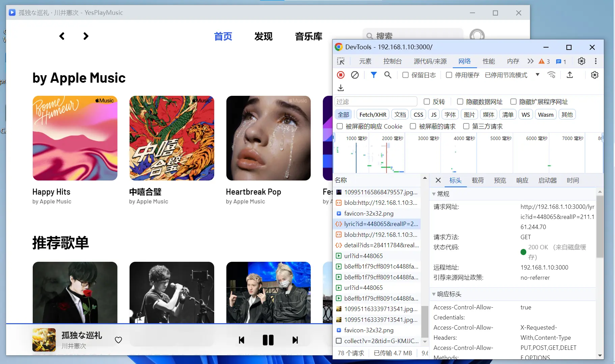
Task: Filter requests by CSS
Action: pyautogui.click(x=418, y=114)
